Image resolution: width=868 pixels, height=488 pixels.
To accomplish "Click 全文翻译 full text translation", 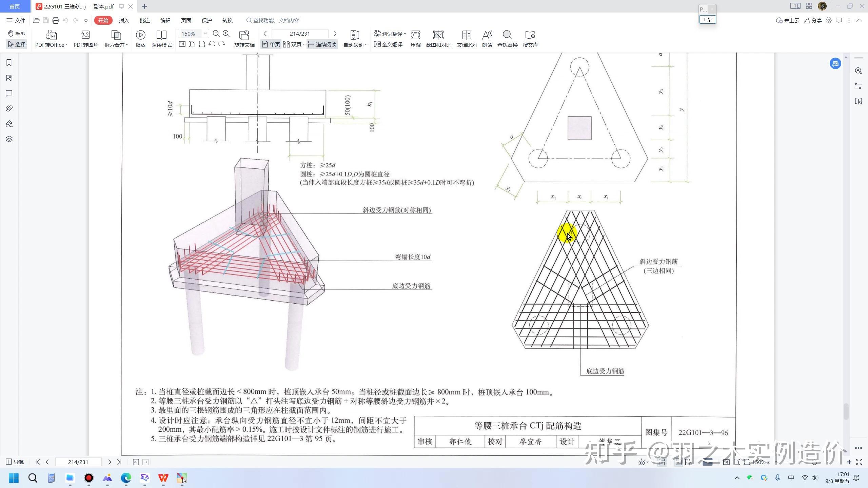I will 388,44.
